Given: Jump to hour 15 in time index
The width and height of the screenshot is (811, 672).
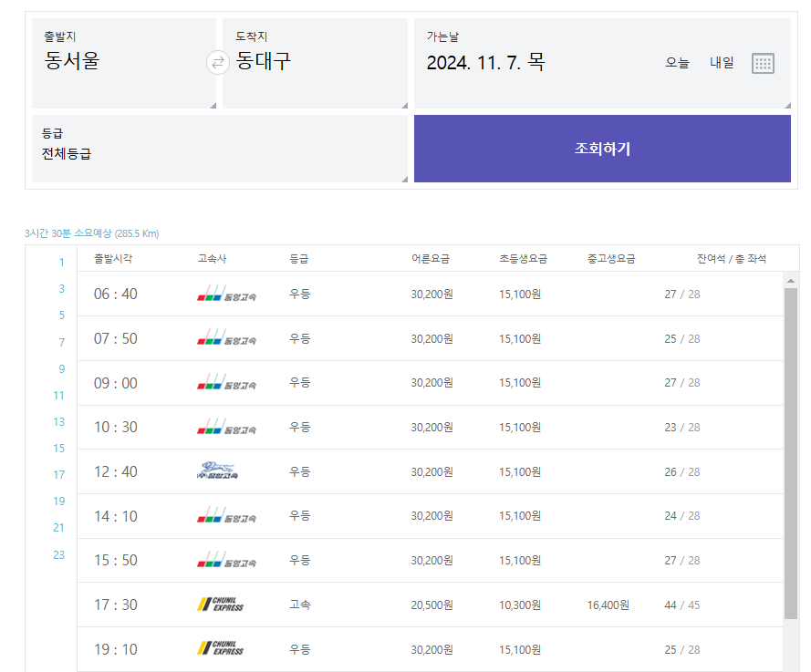Looking at the screenshot, I should pyautogui.click(x=59, y=449).
